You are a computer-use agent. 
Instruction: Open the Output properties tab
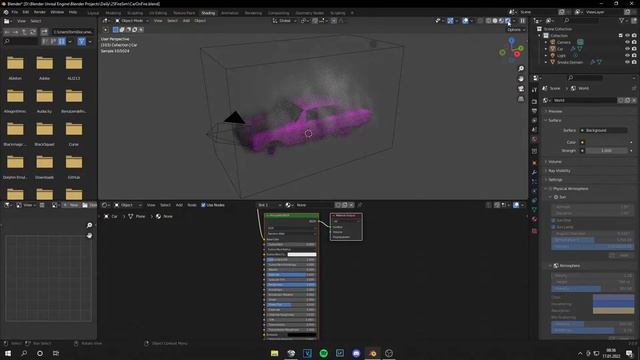point(534,111)
